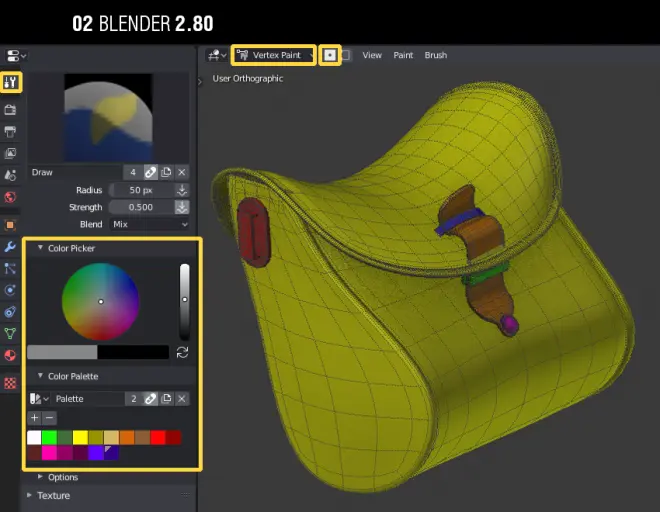
Task: Open the Brush menu
Action: 436,55
